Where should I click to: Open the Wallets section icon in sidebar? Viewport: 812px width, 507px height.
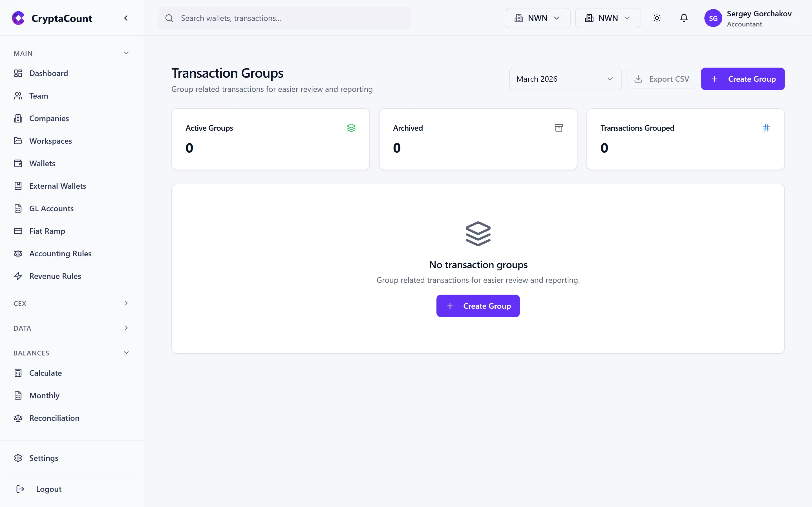(x=18, y=163)
